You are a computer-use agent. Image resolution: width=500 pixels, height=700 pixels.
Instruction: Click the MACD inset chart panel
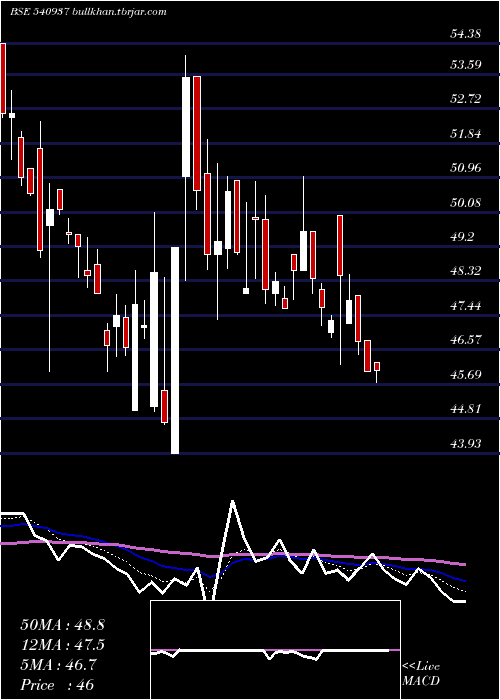coord(275,650)
